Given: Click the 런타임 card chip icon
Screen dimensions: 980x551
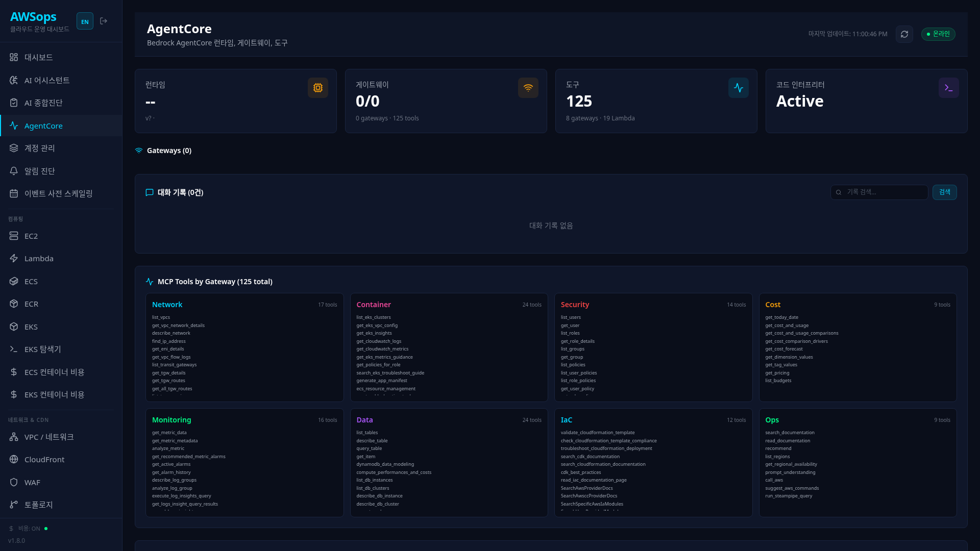Looking at the screenshot, I should (x=318, y=88).
